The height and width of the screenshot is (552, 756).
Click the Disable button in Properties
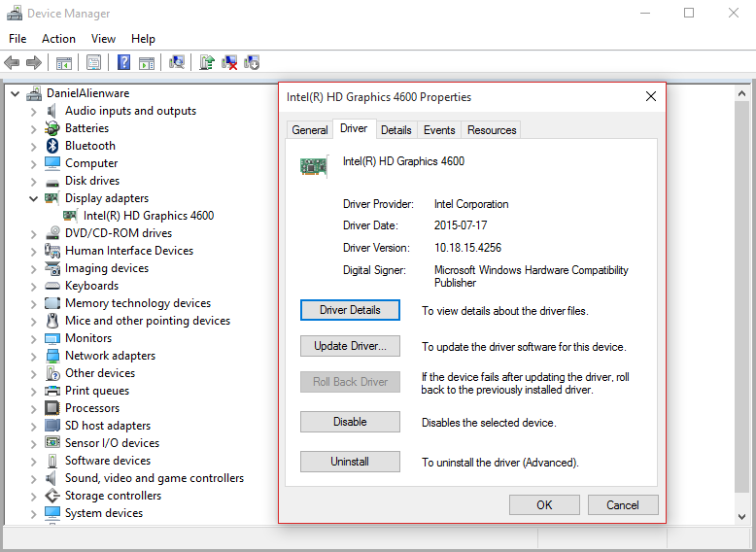pyautogui.click(x=350, y=422)
